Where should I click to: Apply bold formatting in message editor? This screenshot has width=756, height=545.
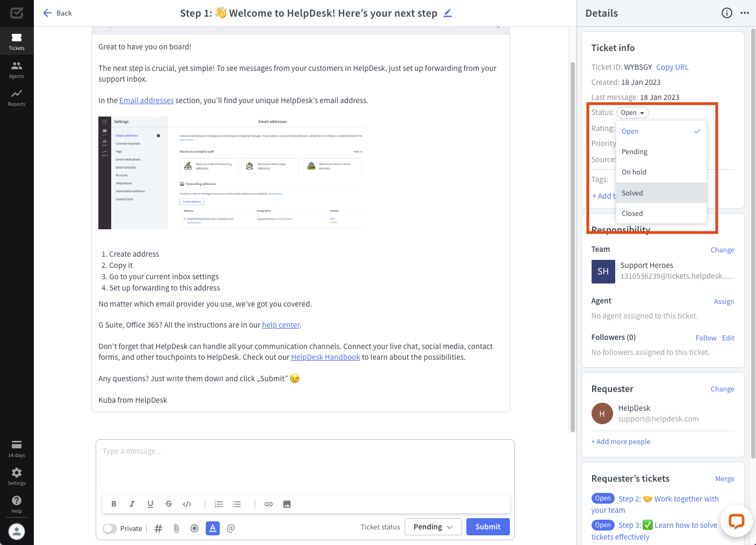(x=114, y=504)
